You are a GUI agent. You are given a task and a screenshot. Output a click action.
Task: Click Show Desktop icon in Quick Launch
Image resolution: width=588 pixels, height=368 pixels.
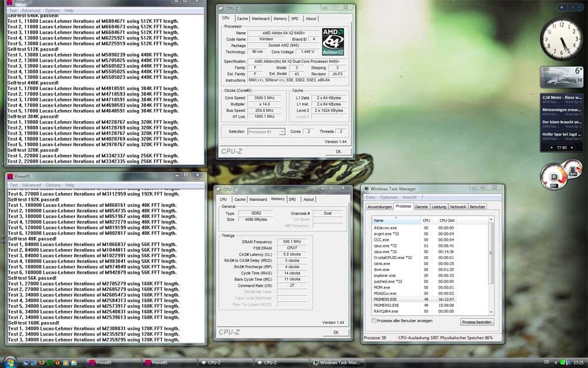click(25, 363)
